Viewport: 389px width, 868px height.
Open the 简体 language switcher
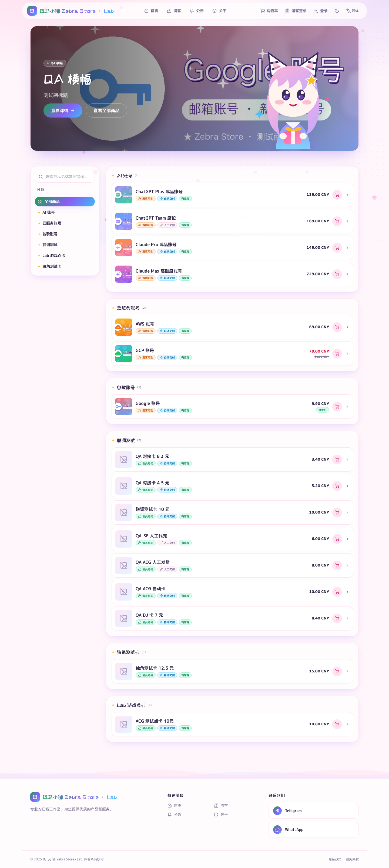pyautogui.click(x=352, y=11)
